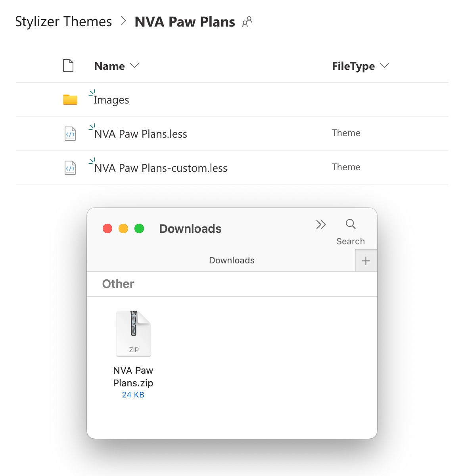Go back to Stylizer Themes breadcrumb

point(63,21)
